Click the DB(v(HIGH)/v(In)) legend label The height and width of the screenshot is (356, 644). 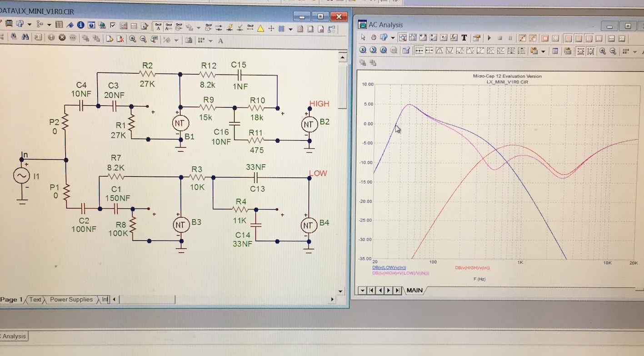[472, 268]
